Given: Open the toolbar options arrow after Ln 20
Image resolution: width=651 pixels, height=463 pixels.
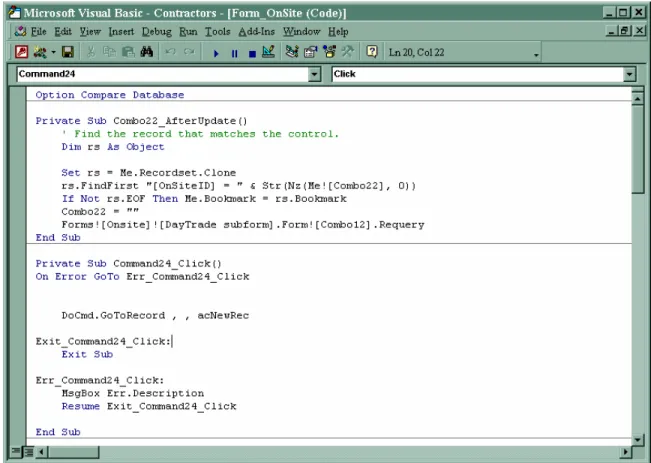Looking at the screenshot, I should point(536,55).
